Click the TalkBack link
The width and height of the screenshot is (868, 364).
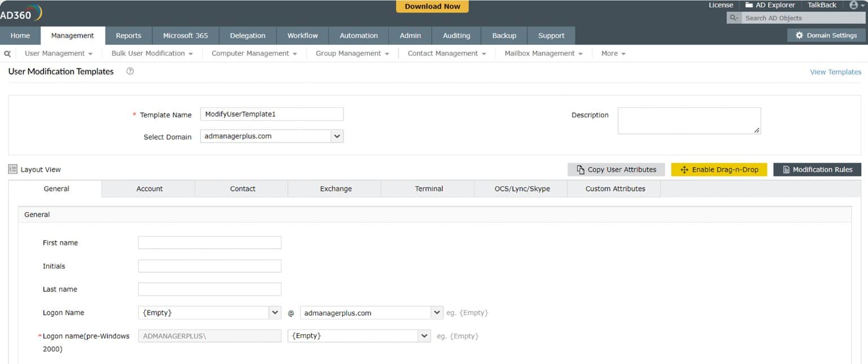tap(822, 5)
